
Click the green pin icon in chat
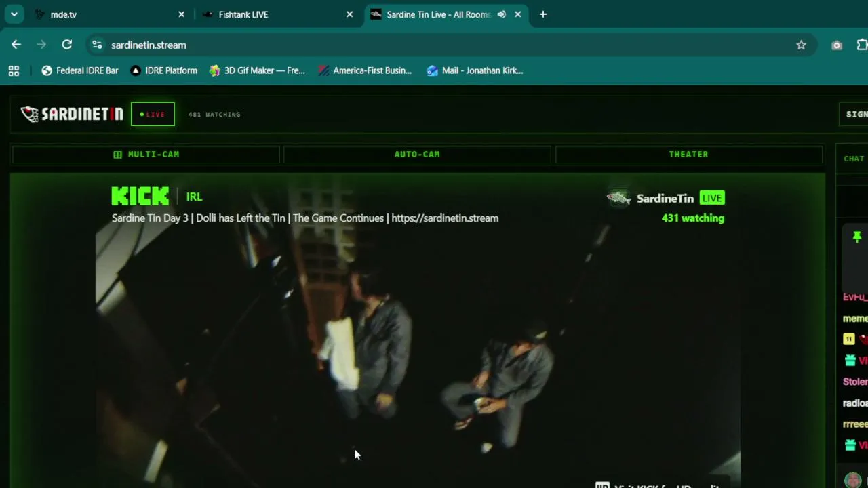point(857,237)
